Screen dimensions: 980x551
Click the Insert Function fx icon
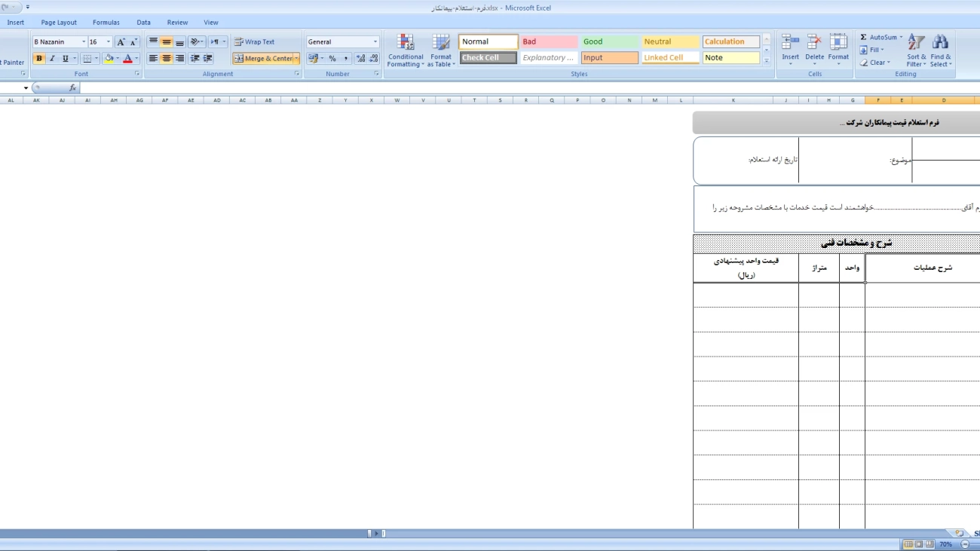click(x=72, y=88)
